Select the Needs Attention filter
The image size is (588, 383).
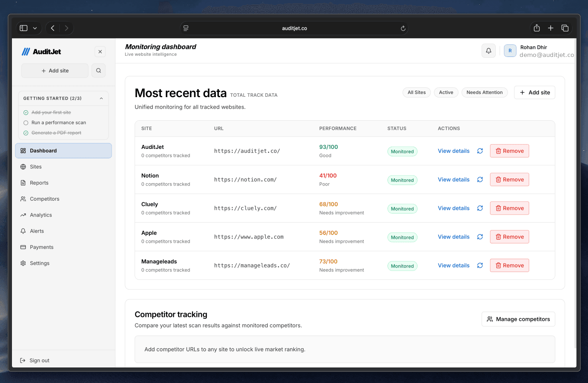[484, 92]
